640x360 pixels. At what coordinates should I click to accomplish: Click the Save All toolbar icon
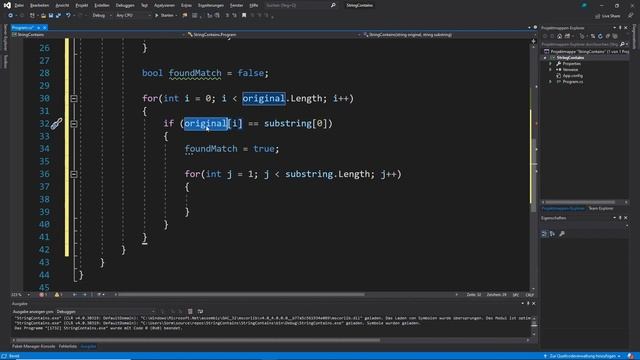coord(58,16)
